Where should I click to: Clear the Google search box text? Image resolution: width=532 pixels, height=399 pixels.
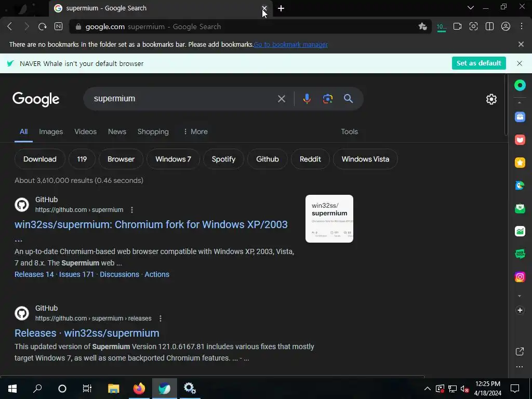(281, 99)
